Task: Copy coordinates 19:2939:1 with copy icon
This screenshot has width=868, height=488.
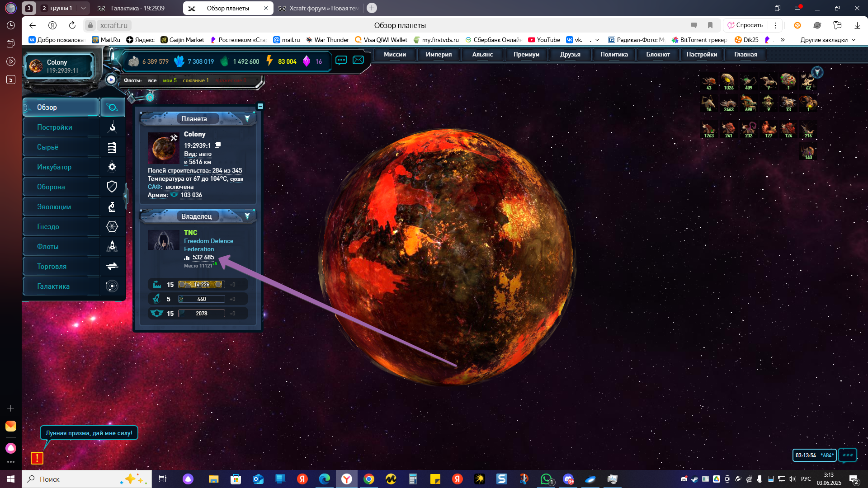Action: (x=218, y=145)
